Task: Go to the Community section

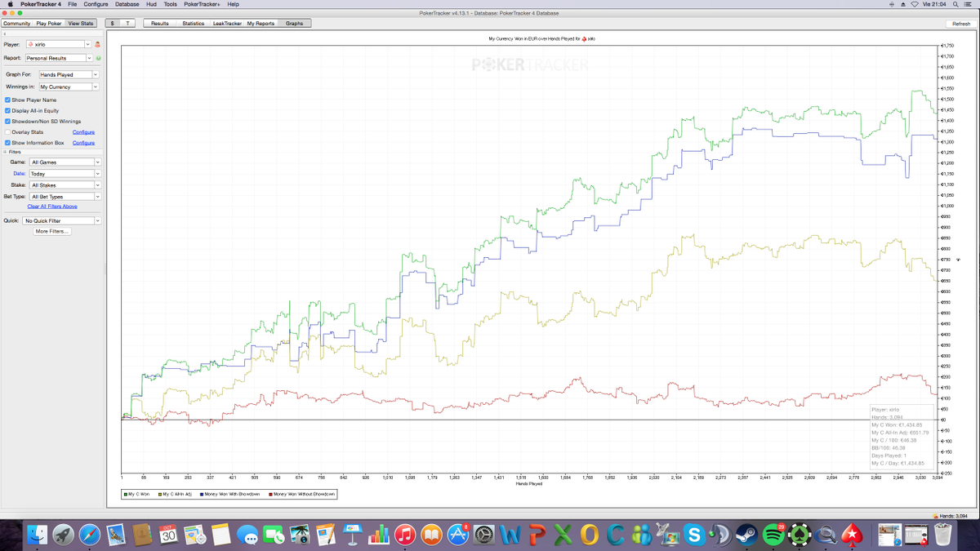Action: pyautogui.click(x=16, y=23)
